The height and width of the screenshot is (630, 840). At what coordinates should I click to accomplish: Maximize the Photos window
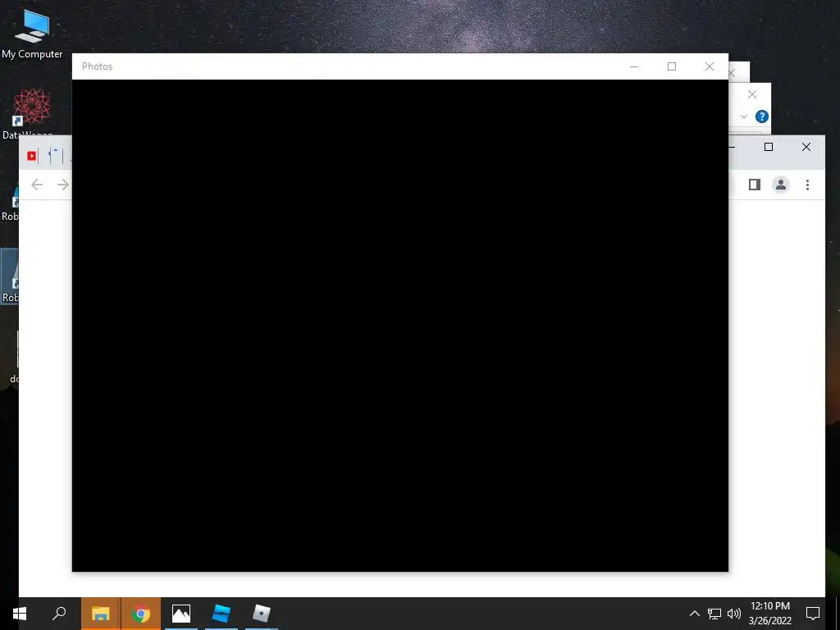672,66
